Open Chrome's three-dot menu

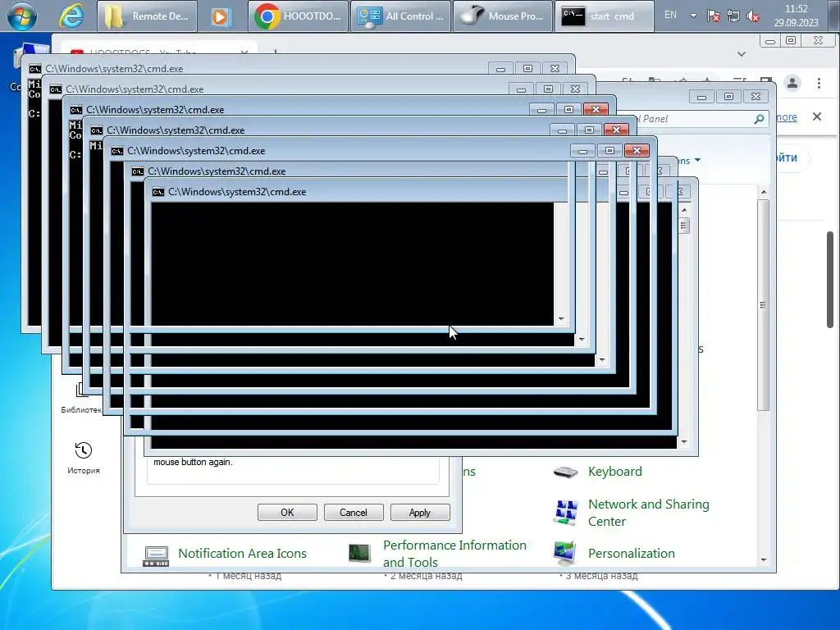819,83
